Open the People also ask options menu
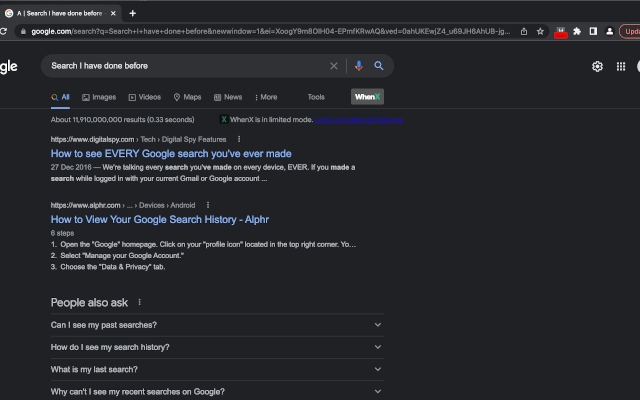This screenshot has height=400, width=640. point(140,302)
